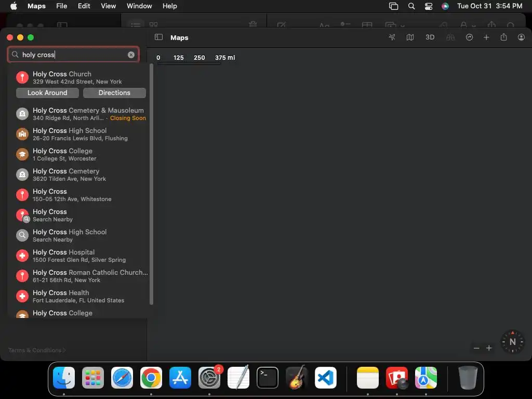
Task: Click the cemetery icon for Cemetery & Mausoleum
Action: tap(22, 114)
